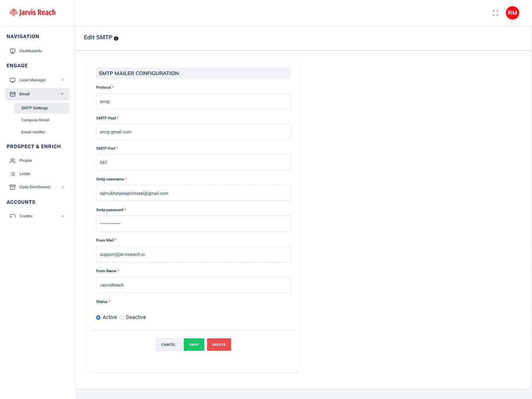The height and width of the screenshot is (399, 532).
Task: Toggle fullscreen mode icon
Action: tap(495, 13)
